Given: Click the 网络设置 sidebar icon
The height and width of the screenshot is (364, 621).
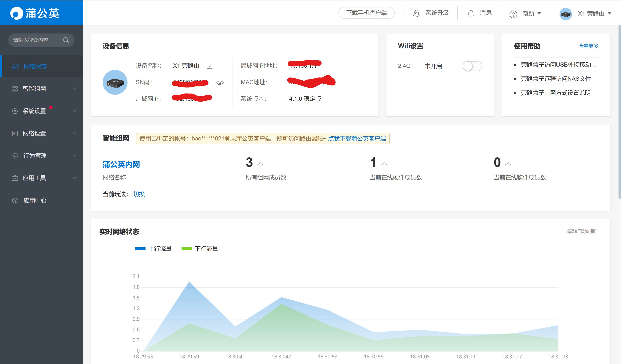Looking at the screenshot, I should pyautogui.click(x=15, y=133).
